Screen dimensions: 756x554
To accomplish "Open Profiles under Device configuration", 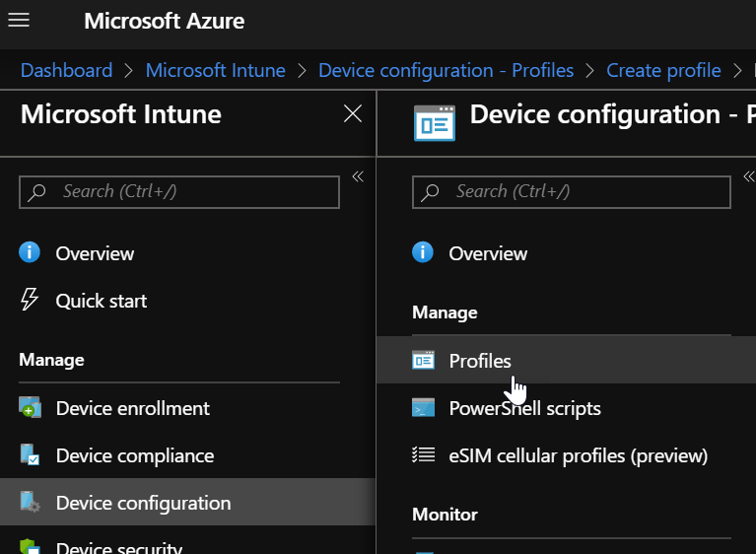I will (x=480, y=361).
